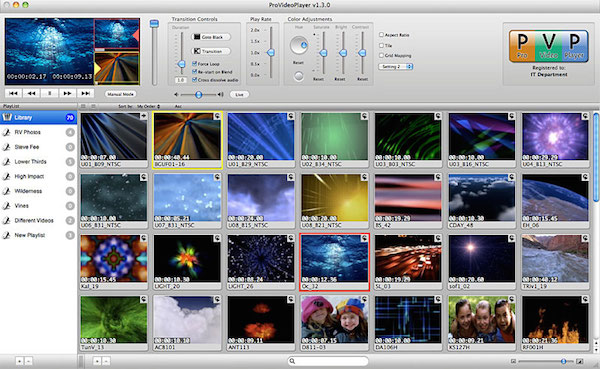Image resolution: width=600 pixels, height=369 pixels.
Task: Click the low-volume speaker icon
Action: (176, 95)
